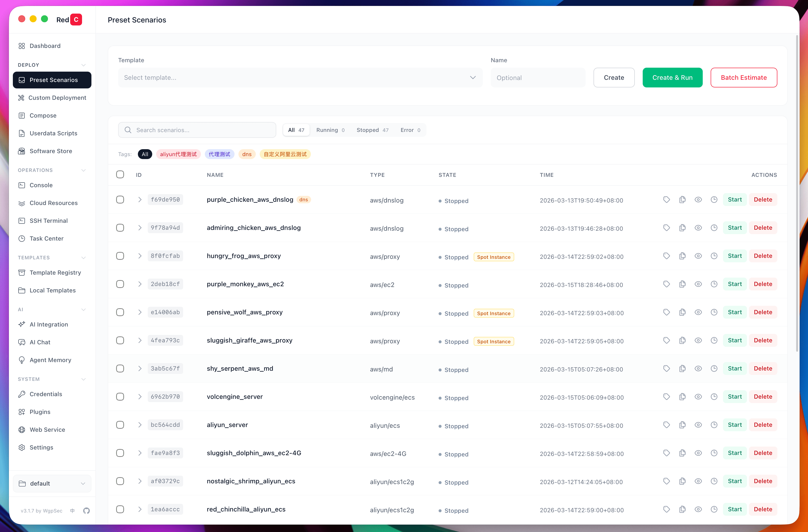Click the copy icon for hungry_frog_aws_proxy

point(683,256)
